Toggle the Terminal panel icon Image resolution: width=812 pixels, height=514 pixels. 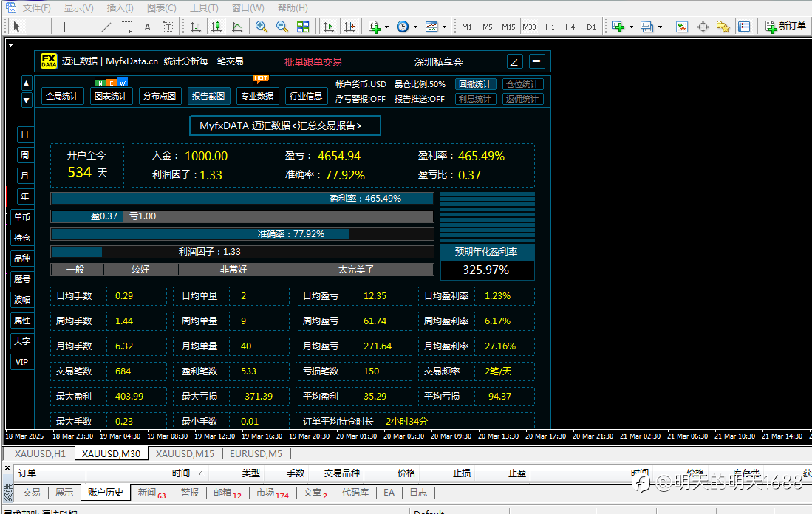coord(744,27)
